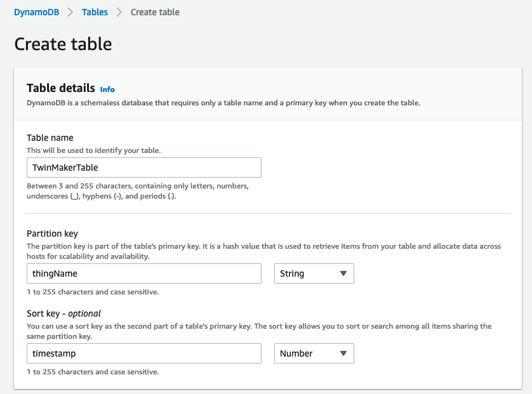Click the String dropdown arrow icon
The height and width of the screenshot is (394, 532).
point(342,273)
